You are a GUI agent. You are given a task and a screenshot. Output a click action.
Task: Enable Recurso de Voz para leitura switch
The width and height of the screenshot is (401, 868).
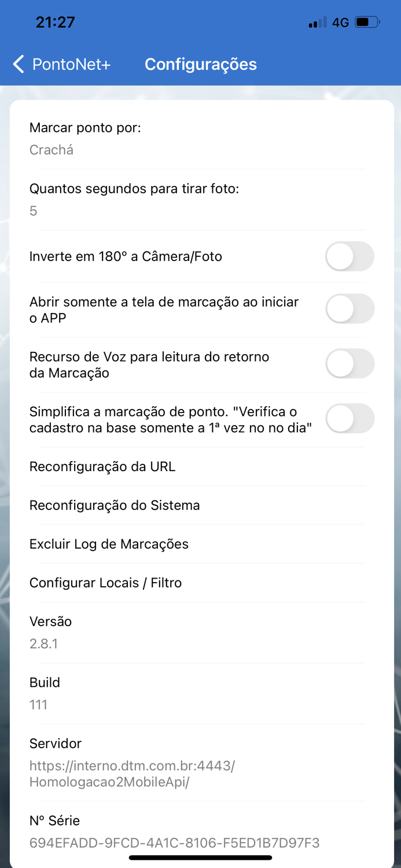350,363
